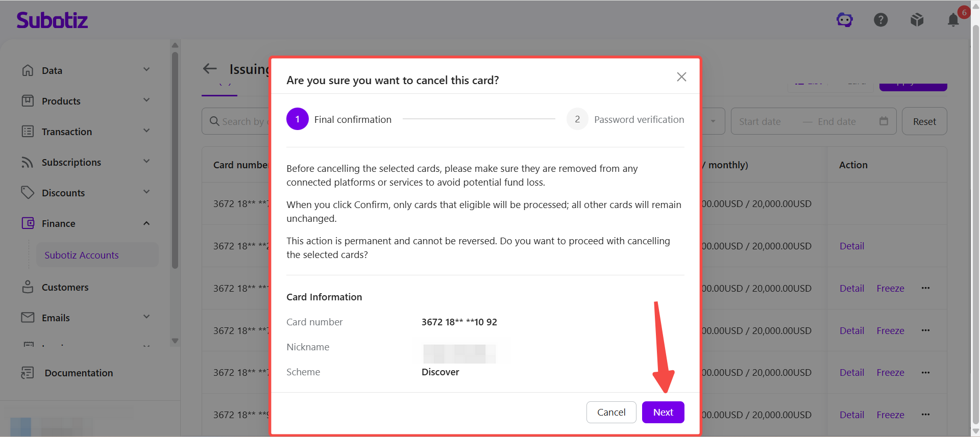Click the calendar icon in date range
Viewport: 980px width, 437px height.
[884, 121]
